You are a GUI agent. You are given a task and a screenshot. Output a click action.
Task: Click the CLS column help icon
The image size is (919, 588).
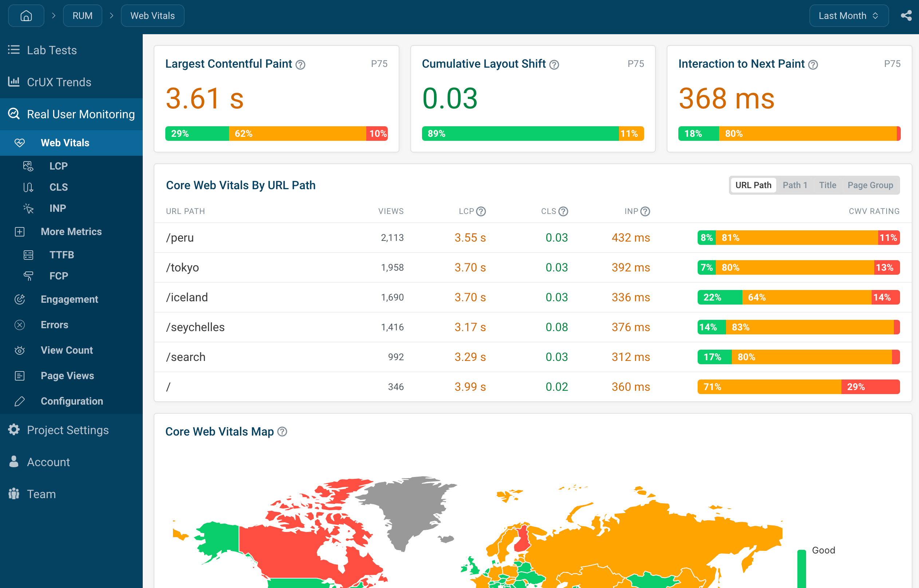coord(563,211)
